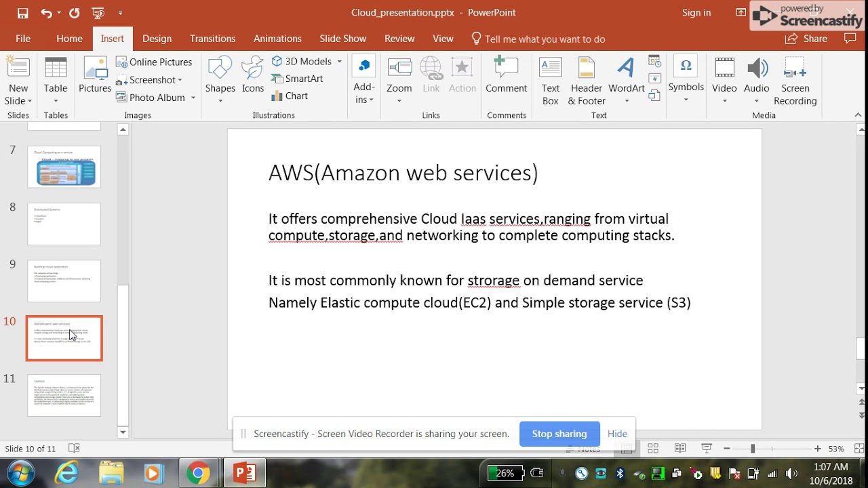This screenshot has width=868, height=488.
Task: Click Sign in to Office account
Action: [696, 13]
